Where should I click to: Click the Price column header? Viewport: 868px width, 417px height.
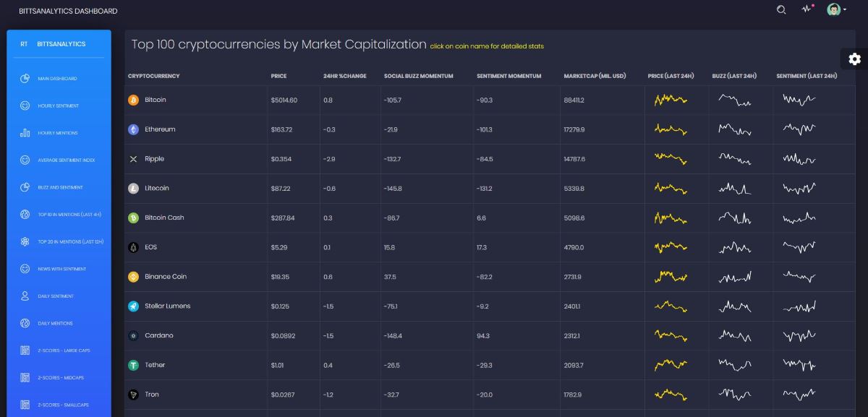279,76
